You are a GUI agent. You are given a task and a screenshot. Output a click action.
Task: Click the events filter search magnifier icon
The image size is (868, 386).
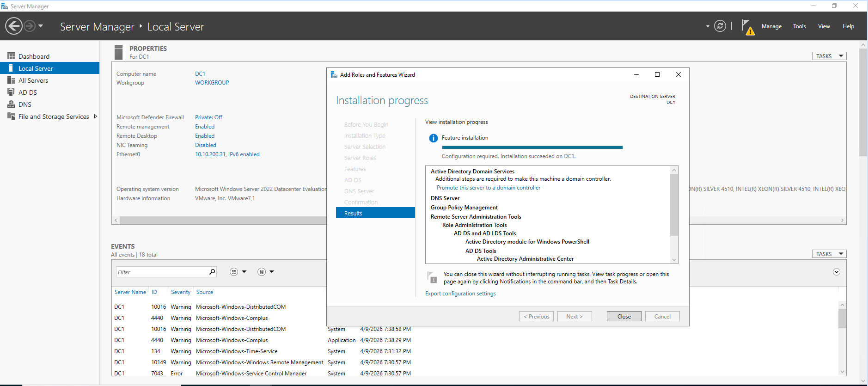tap(212, 272)
